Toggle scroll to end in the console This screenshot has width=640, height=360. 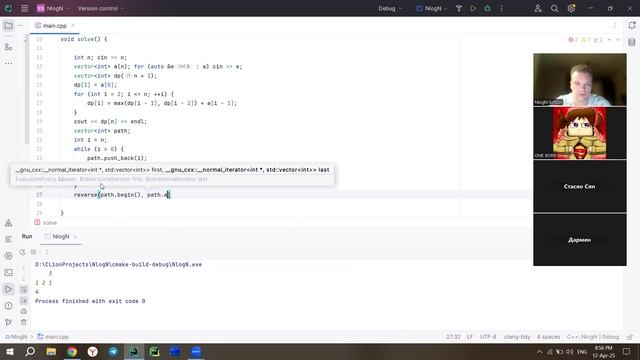tap(24, 300)
